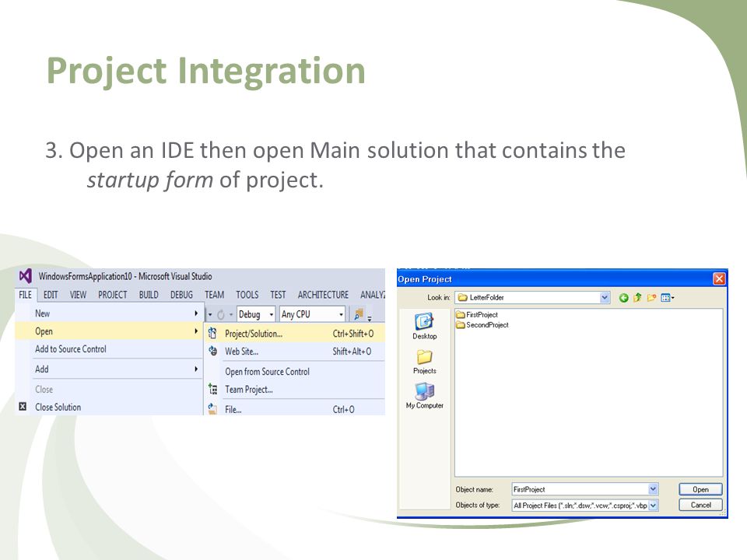Click the Team Project icon
Viewport: 747px width, 560px height.
coord(212,389)
